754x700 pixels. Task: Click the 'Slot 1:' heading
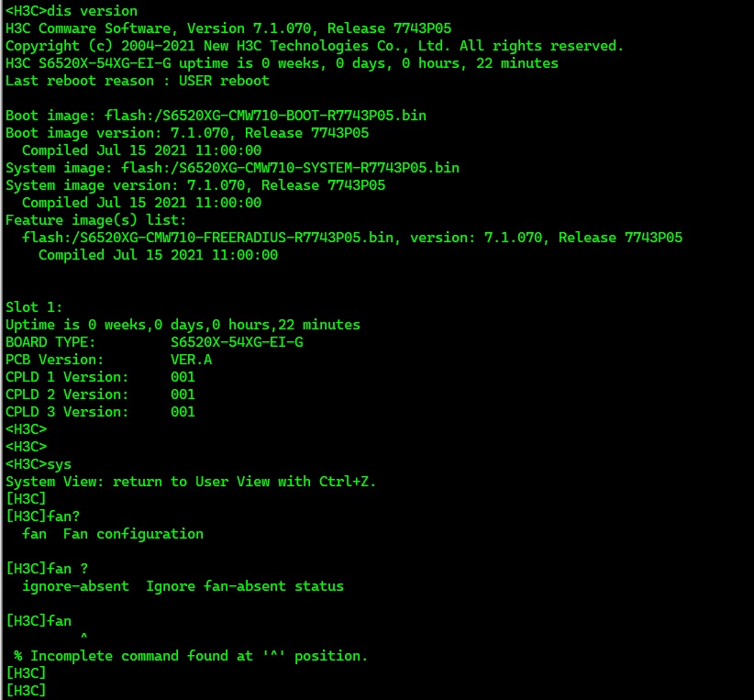tap(34, 307)
